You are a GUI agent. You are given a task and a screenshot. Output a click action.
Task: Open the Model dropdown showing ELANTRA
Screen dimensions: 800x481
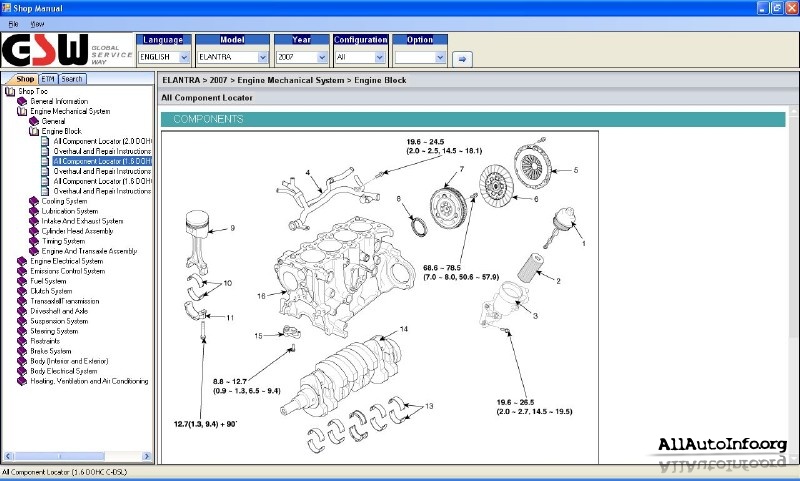233,57
